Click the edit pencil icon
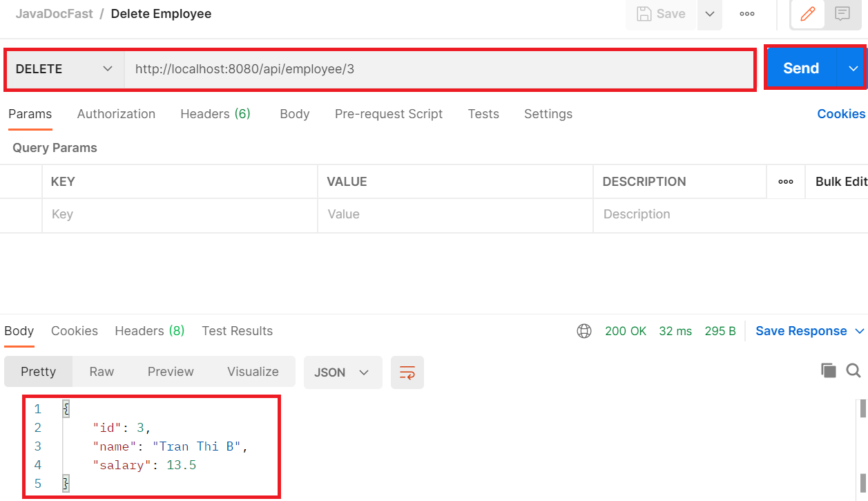Viewport: 868px width, 501px height. [x=807, y=14]
